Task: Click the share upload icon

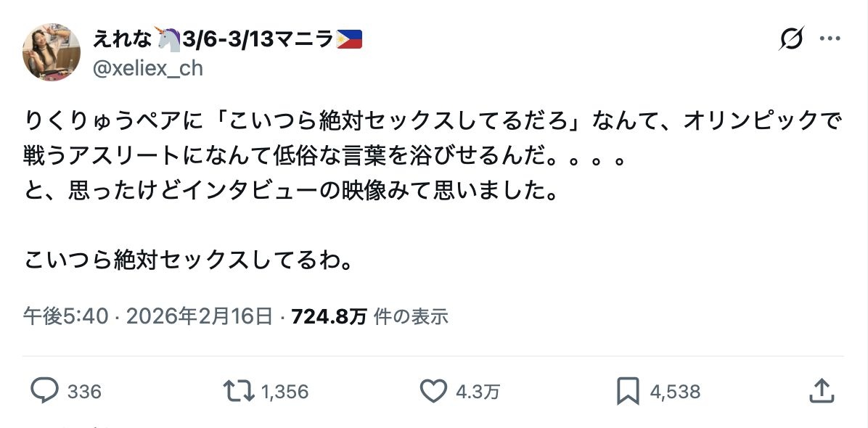Action: click(821, 392)
